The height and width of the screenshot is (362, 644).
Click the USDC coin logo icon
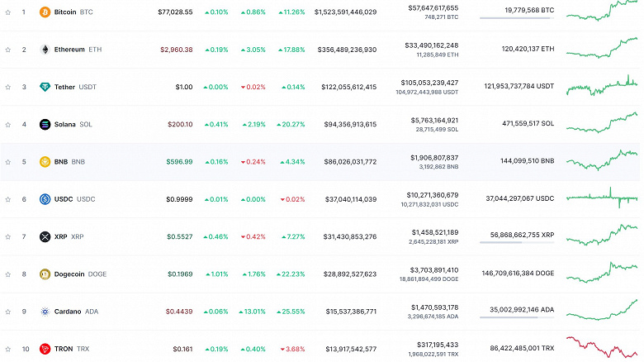point(45,199)
